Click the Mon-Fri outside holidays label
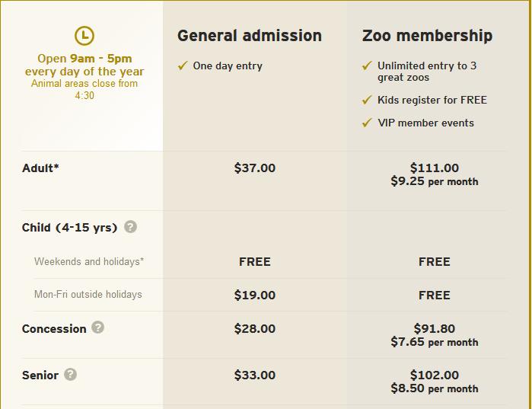This screenshot has height=409, width=532. click(88, 294)
